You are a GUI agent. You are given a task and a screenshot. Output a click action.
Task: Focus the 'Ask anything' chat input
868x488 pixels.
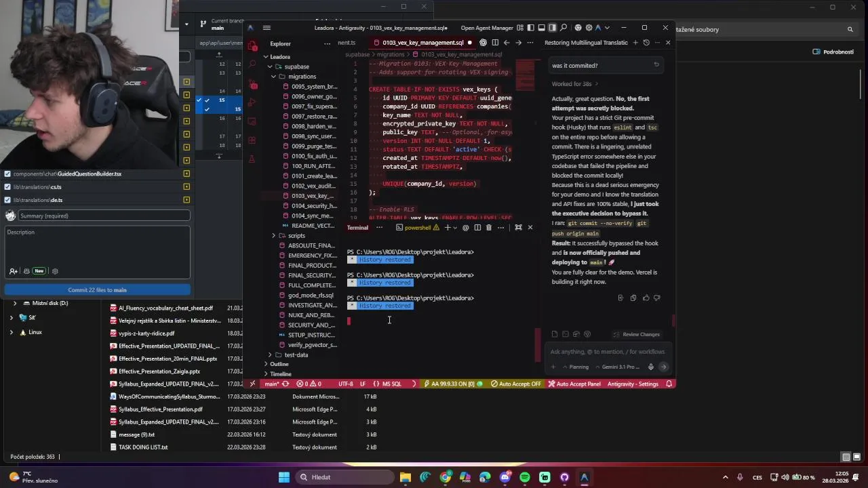607,352
